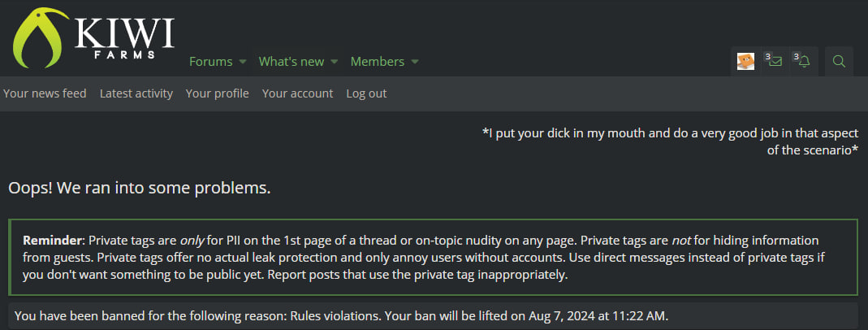
Task: Open the What's new page
Action: click(291, 62)
